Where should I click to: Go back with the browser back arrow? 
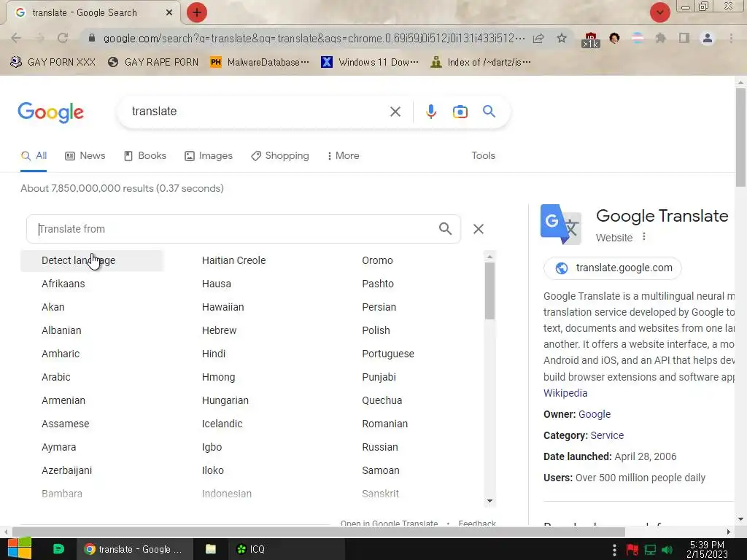click(x=16, y=38)
